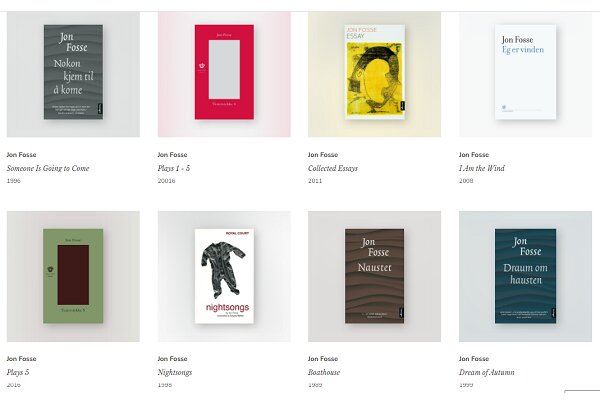Open the Plays 5 title link
The image size is (600, 400).
click(18, 372)
